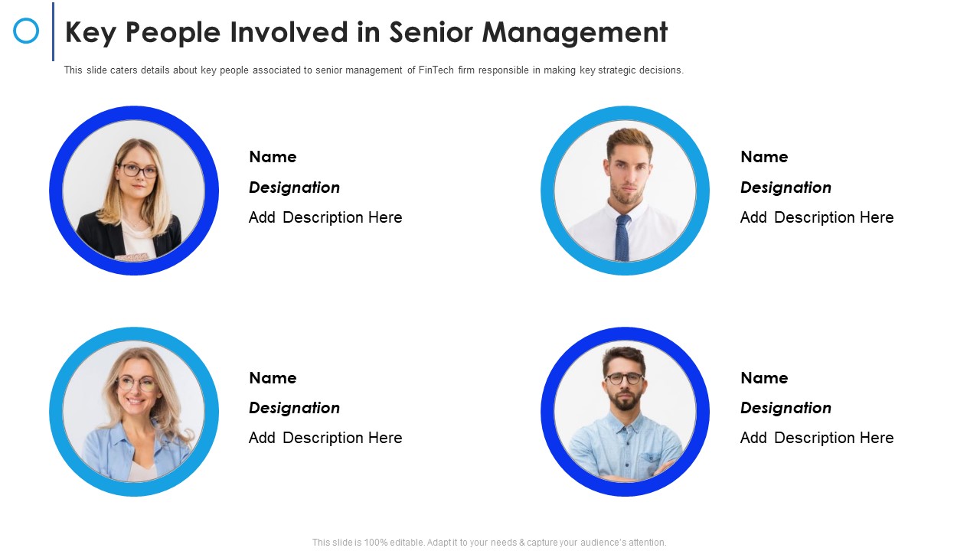Click 'Designation' text beside woman in black blazer

[294, 187]
